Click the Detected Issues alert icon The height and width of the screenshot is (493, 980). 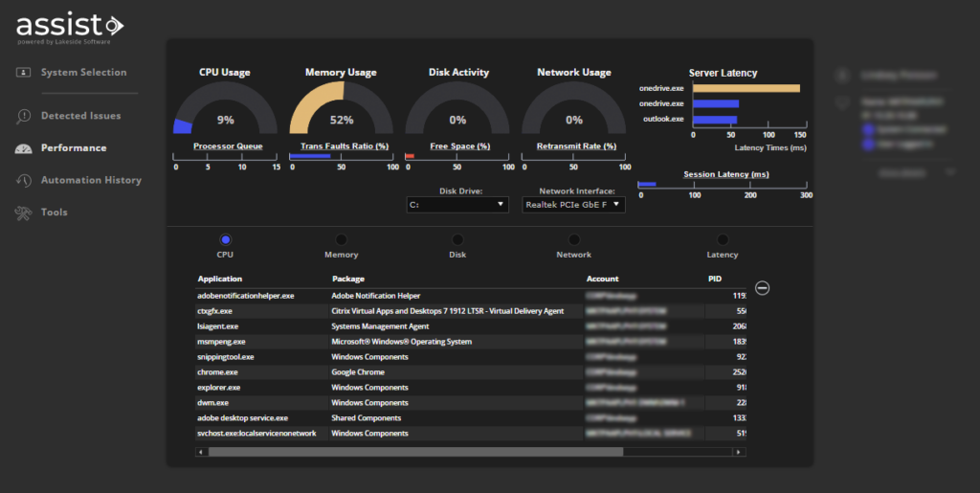click(23, 116)
